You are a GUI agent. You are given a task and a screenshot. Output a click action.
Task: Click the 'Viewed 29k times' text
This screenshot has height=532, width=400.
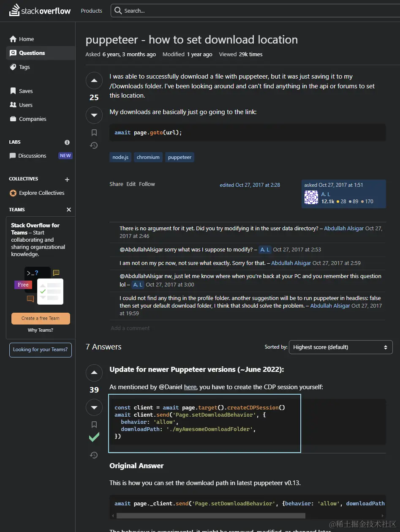241,54
